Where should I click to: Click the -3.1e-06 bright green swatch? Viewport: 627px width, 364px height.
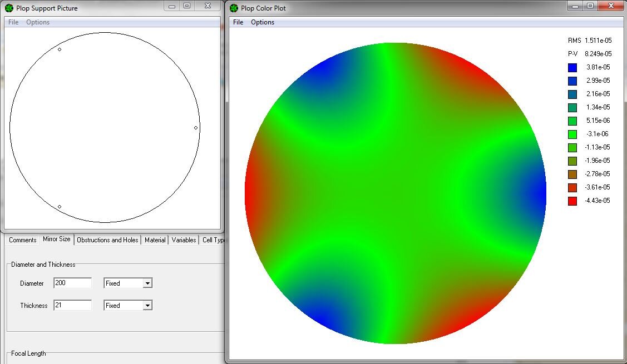[572, 134]
